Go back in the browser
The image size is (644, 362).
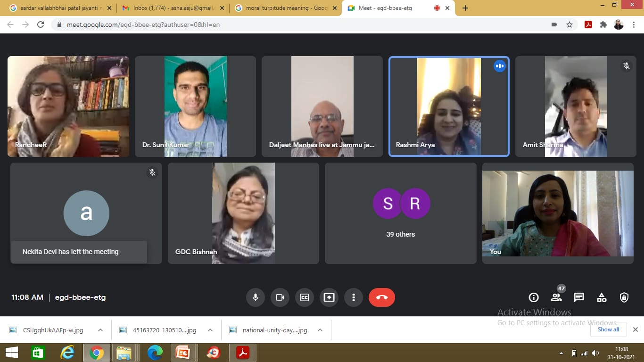(10, 25)
